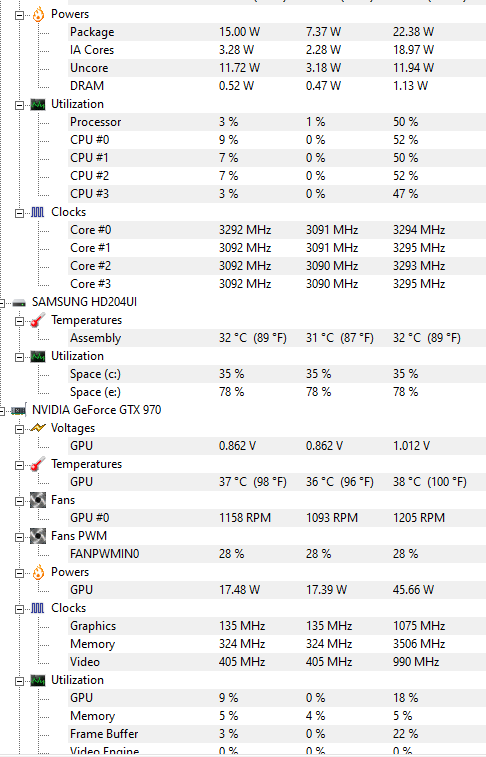Click the GPU Fans fan icon
Image resolution: width=486 pixels, height=757 pixels.
point(38,500)
